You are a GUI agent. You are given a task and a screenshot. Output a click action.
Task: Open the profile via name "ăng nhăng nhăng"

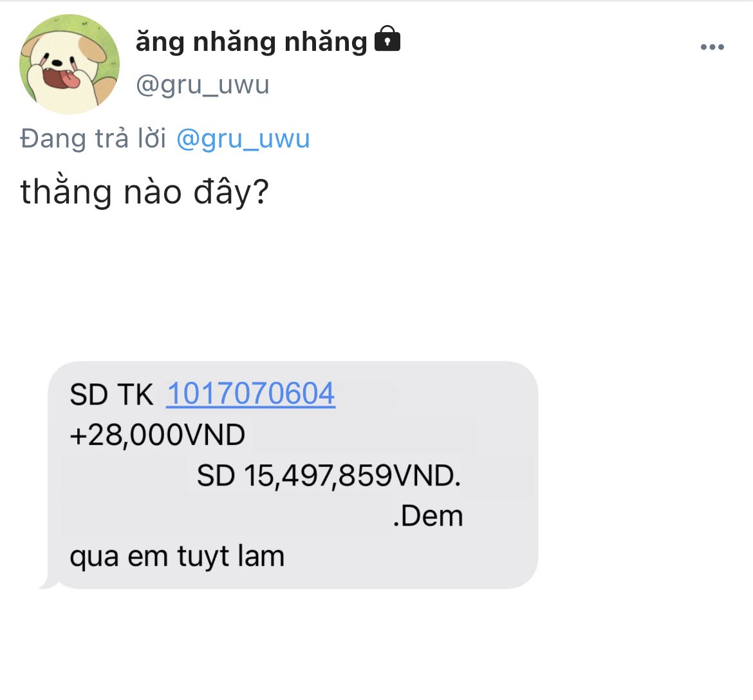[x=251, y=41]
